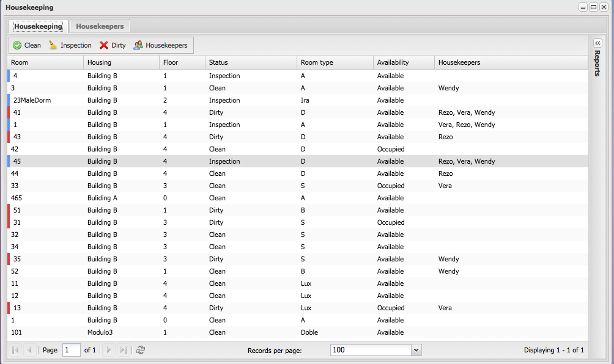Click Vera, Rezo, Wendy housekeepers cell
614x364 pixels.
pos(467,125)
